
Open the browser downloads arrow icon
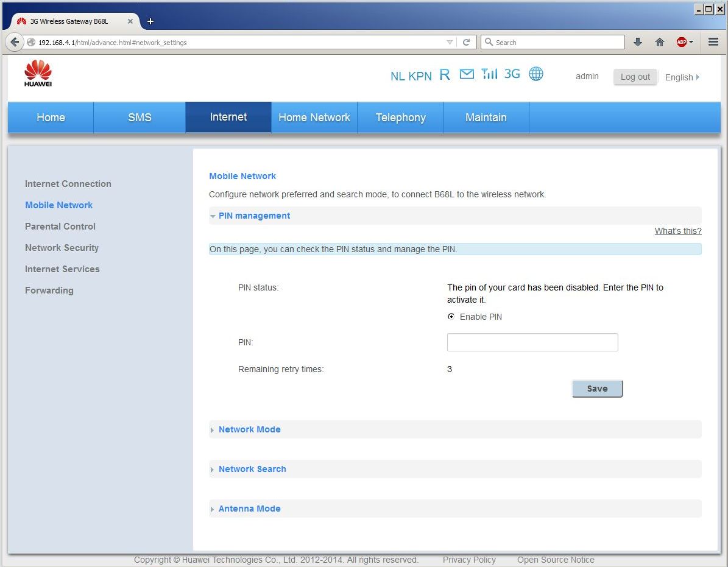pyautogui.click(x=638, y=42)
